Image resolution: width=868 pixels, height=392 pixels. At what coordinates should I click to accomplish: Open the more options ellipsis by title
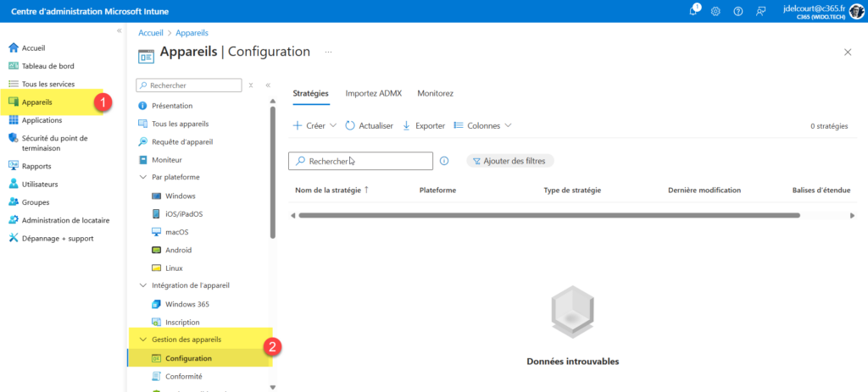pyautogui.click(x=328, y=52)
